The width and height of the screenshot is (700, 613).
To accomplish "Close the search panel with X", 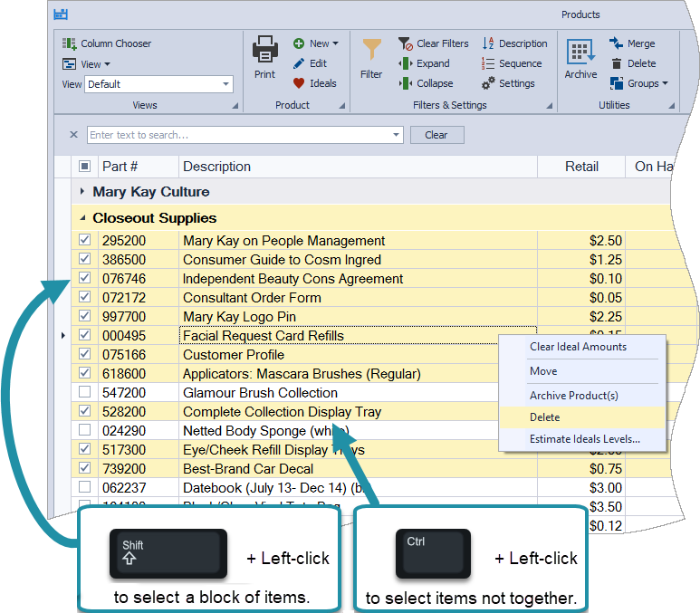I will (73, 134).
